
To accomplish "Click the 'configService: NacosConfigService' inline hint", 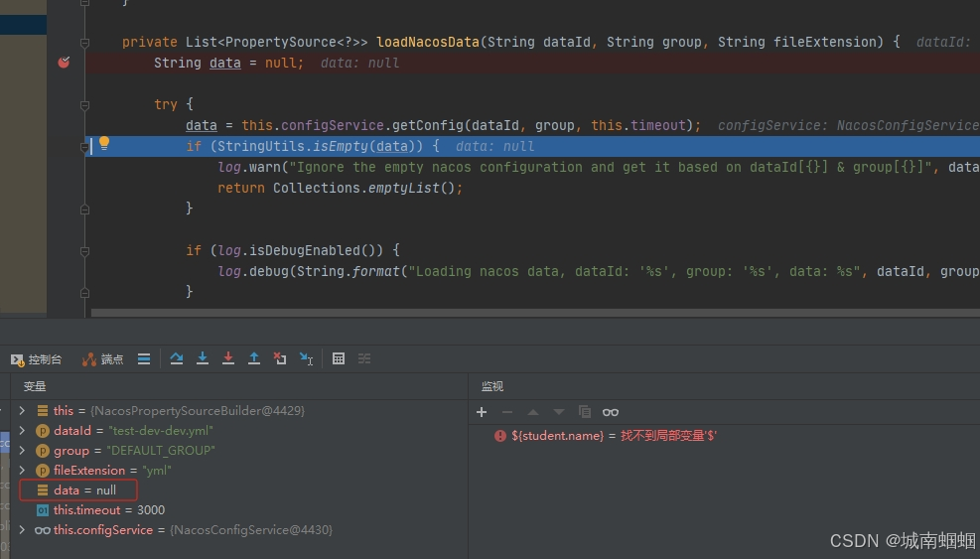I will (x=849, y=126).
